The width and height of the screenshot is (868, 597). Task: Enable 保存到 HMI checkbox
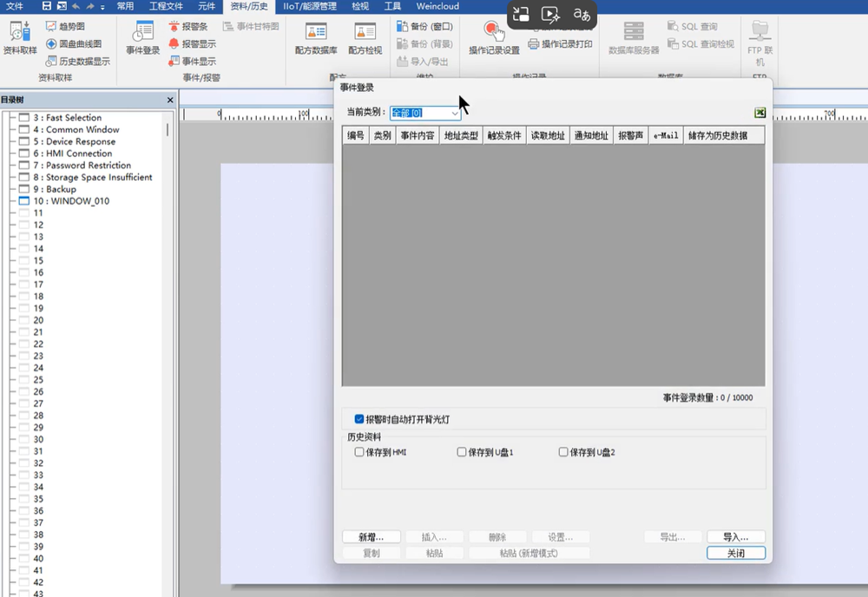pos(359,452)
